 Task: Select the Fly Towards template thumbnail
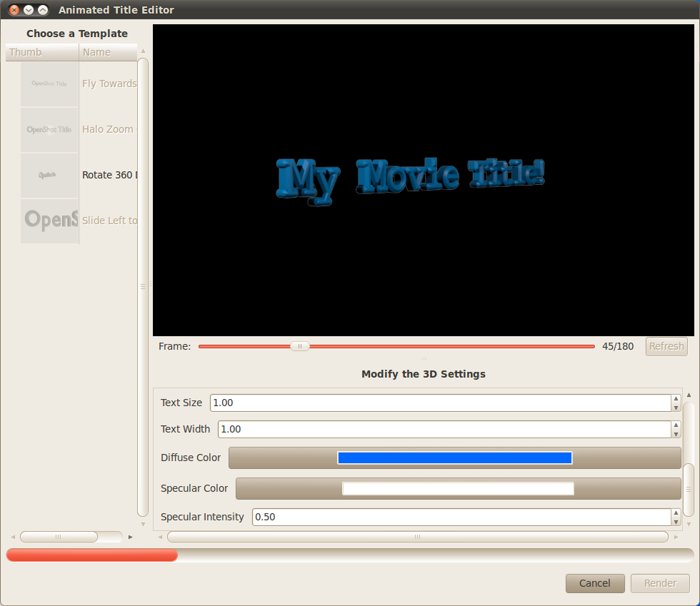pos(49,84)
